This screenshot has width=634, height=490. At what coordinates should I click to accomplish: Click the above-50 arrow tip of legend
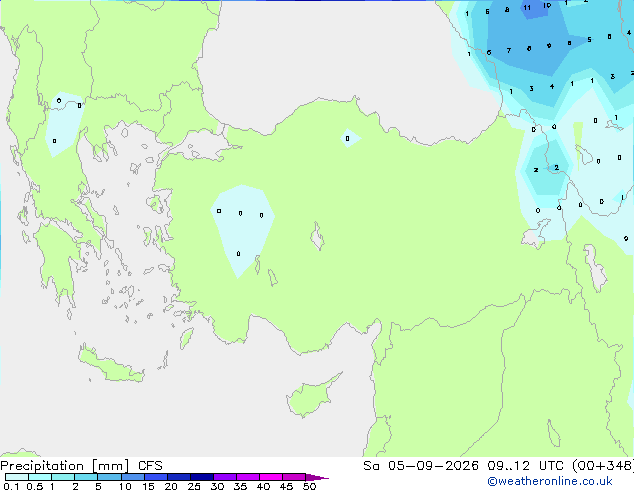(317, 477)
